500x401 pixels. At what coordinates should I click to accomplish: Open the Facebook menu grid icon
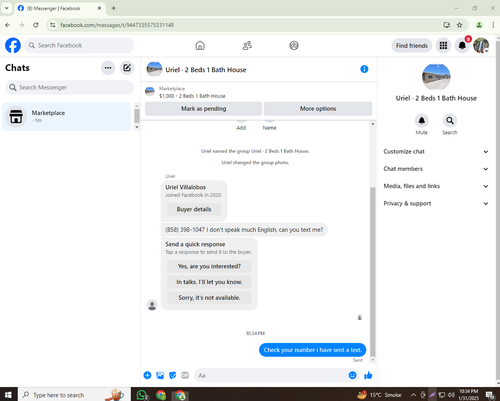coord(443,46)
